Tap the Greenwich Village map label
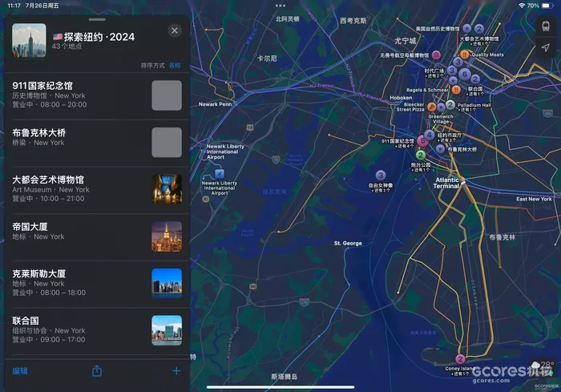This screenshot has width=561, height=392. [x=441, y=119]
